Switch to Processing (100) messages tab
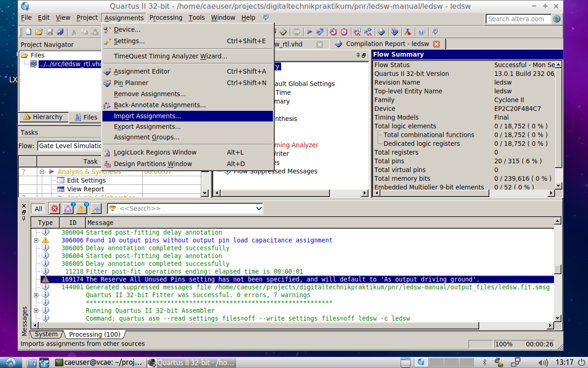This screenshot has width=588, height=368. 95,334
